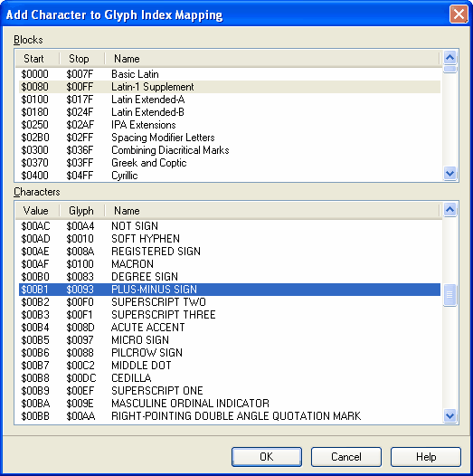Click the Blocks list scrollbar thumb

pyautogui.click(x=450, y=69)
